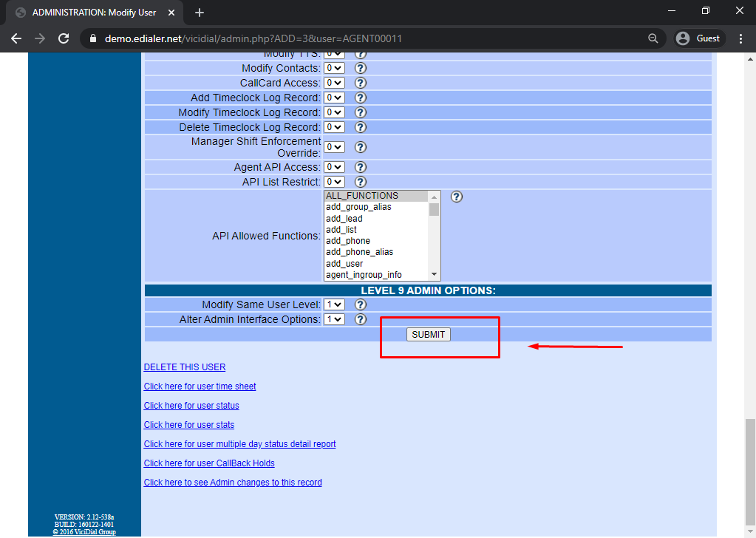The image size is (756, 538).
Task: Open help for CallCard Access
Action: click(360, 83)
